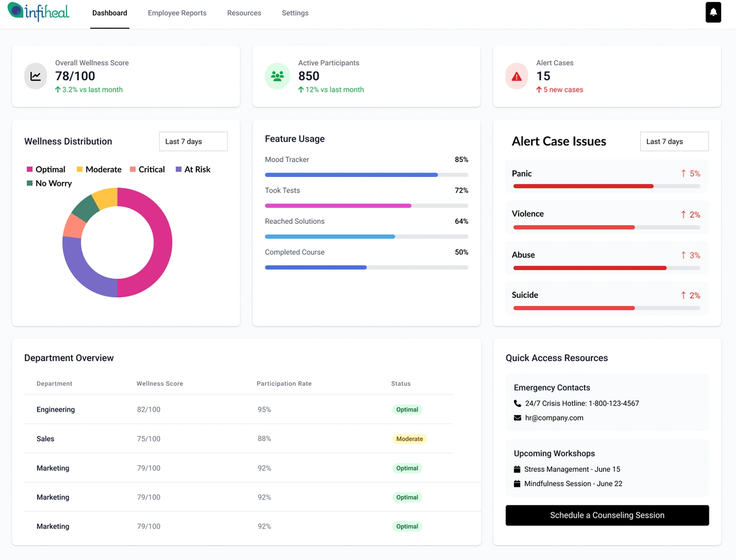Click the Active Participants people icon
Screen dimensions: 736x560
pyautogui.click(x=277, y=76)
